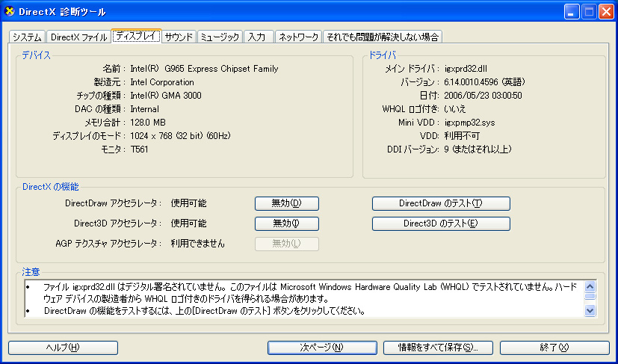Close the DirectX 診断ツール window

point(607,12)
